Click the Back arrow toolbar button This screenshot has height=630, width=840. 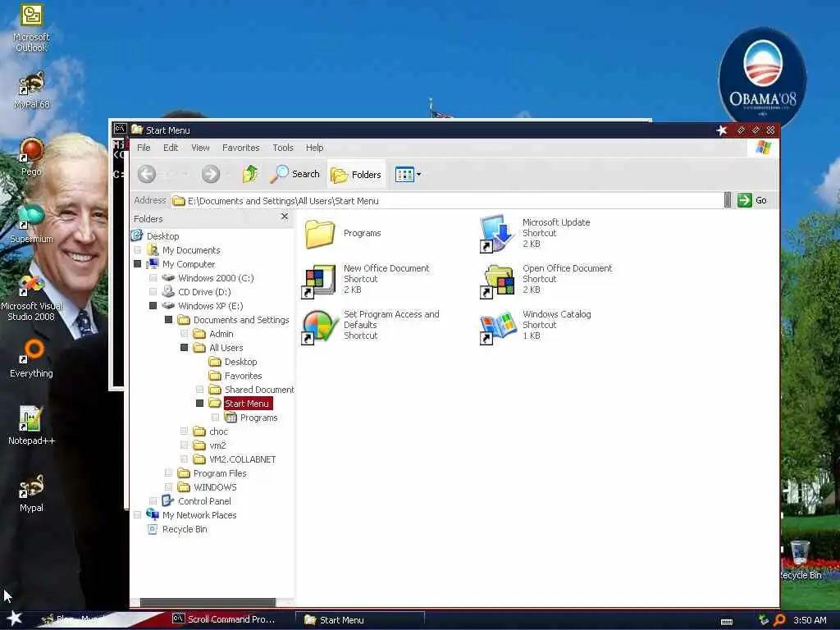147,174
